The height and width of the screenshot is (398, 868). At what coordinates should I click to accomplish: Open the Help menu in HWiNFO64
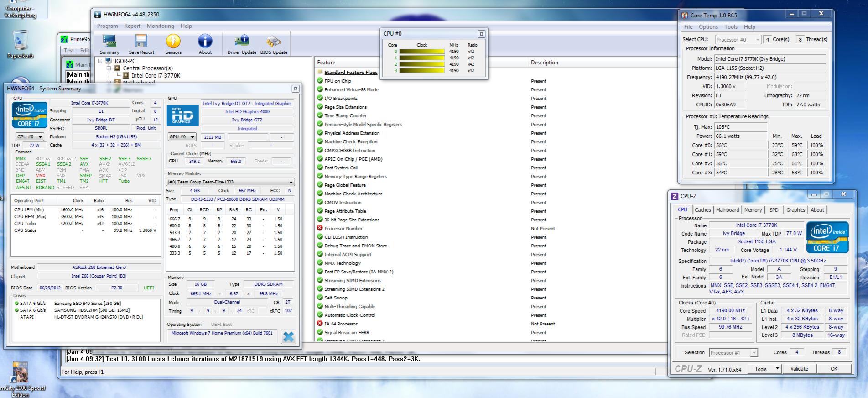tap(186, 26)
